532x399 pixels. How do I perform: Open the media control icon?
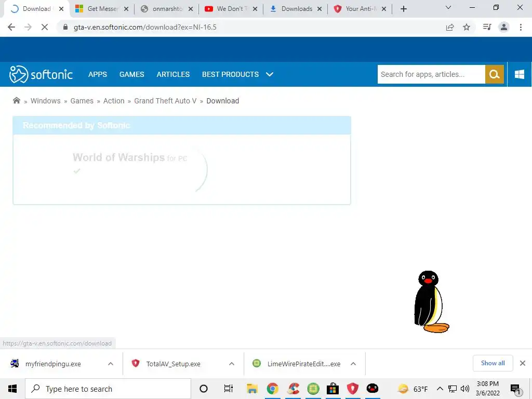487,27
